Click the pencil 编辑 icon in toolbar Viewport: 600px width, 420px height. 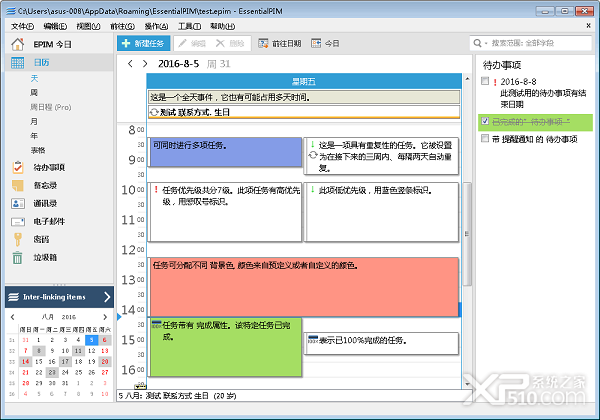coord(183,43)
